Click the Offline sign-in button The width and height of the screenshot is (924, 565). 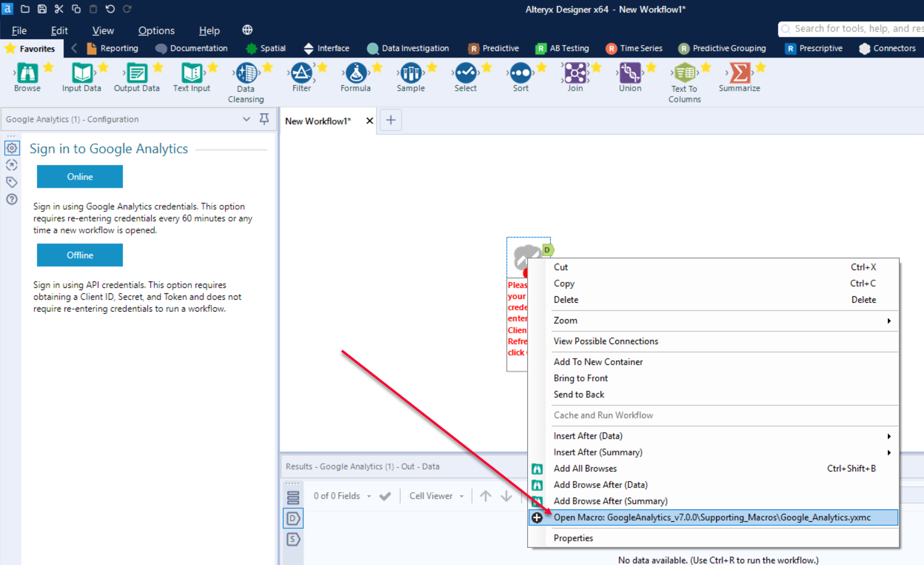tap(79, 255)
